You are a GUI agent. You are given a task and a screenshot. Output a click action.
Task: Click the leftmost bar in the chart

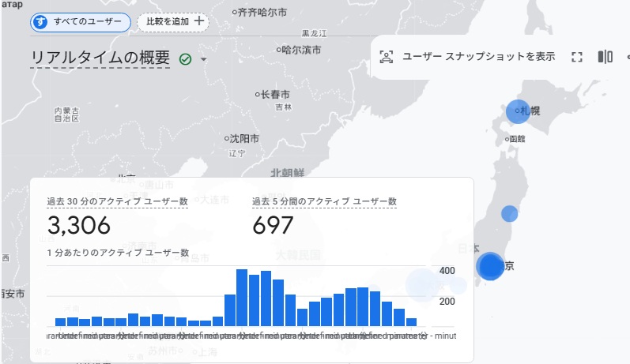pos(60,321)
